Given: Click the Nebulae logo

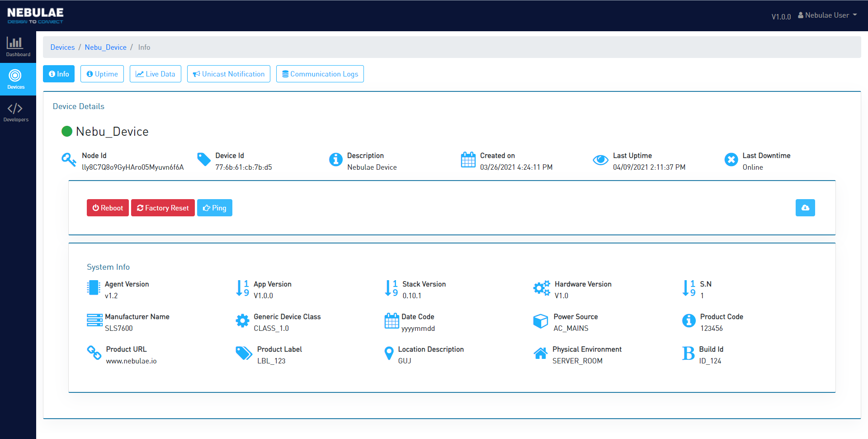Looking at the screenshot, I should [35, 15].
